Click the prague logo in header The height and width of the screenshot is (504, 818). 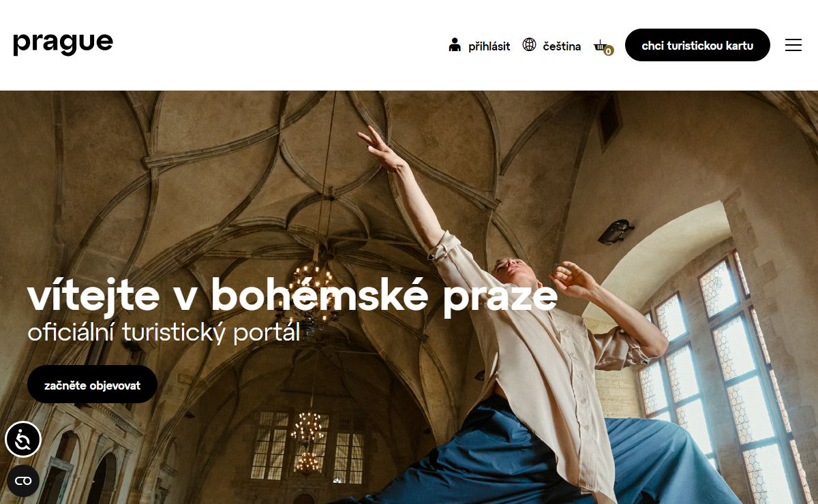coord(63,44)
